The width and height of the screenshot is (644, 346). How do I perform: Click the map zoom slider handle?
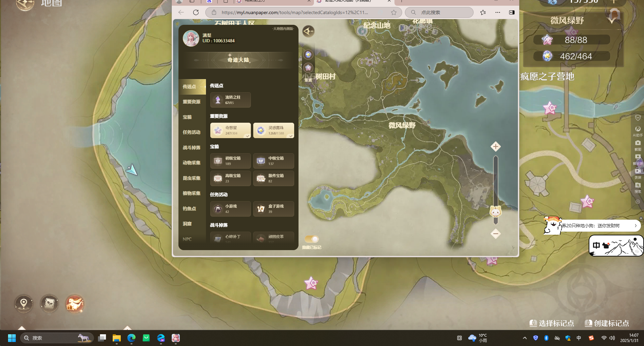point(495,212)
